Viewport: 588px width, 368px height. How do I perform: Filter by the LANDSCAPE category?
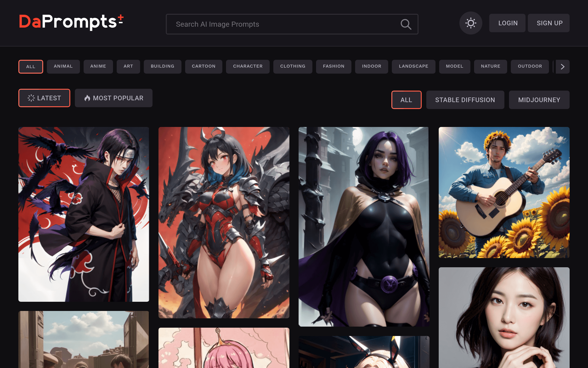[x=413, y=66]
